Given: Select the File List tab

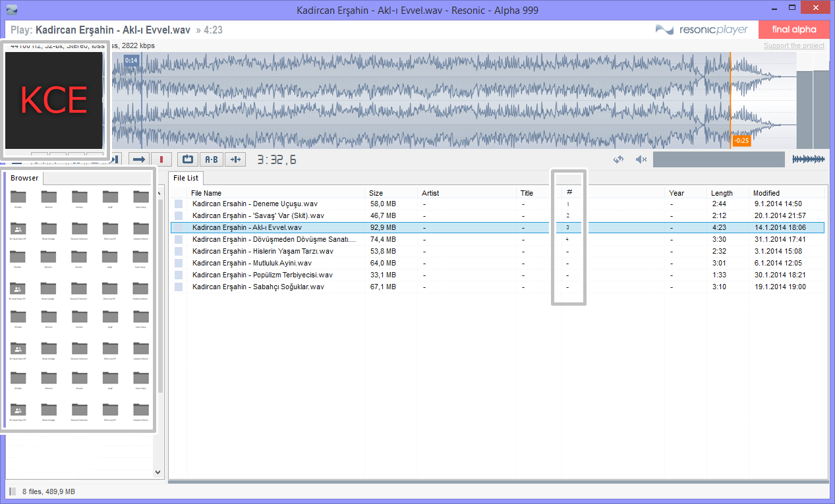Looking at the screenshot, I should [185, 178].
